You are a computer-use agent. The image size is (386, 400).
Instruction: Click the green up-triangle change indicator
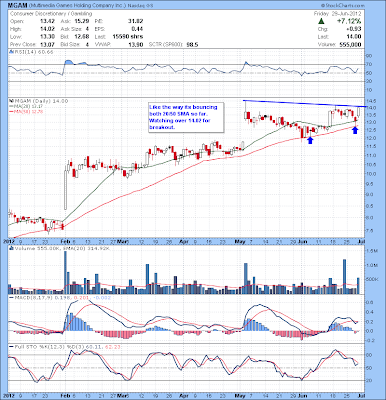321,21
